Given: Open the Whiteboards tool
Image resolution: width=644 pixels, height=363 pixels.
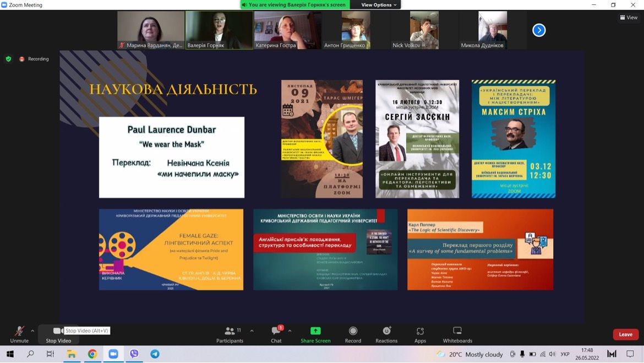Looking at the screenshot, I should point(457,334).
